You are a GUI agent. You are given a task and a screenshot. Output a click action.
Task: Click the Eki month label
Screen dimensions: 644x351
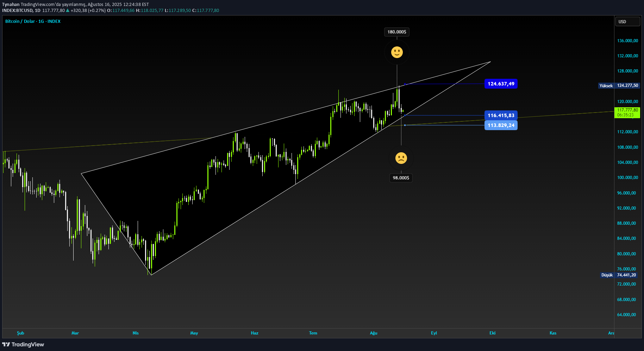coord(492,333)
